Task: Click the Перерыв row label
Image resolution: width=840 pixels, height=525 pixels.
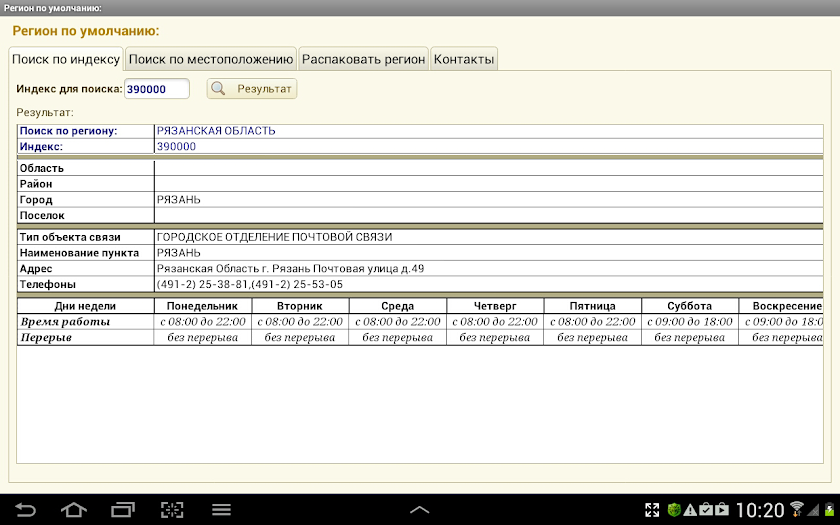Action: pyautogui.click(x=46, y=338)
